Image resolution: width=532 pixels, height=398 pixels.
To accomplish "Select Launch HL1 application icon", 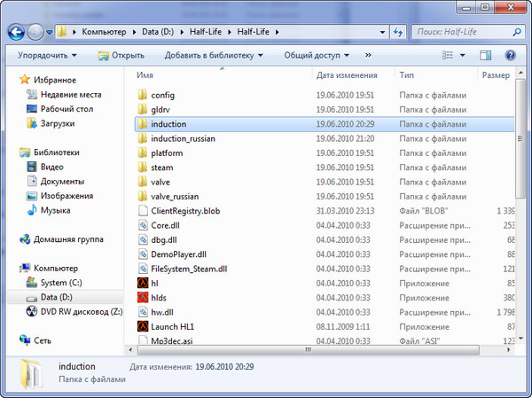I will pyautogui.click(x=143, y=326).
